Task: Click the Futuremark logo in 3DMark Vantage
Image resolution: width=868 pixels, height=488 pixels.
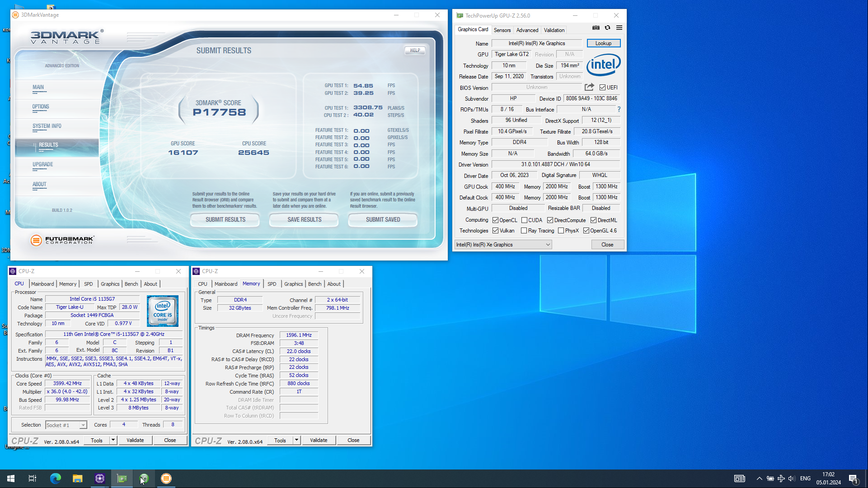Action: [62, 240]
